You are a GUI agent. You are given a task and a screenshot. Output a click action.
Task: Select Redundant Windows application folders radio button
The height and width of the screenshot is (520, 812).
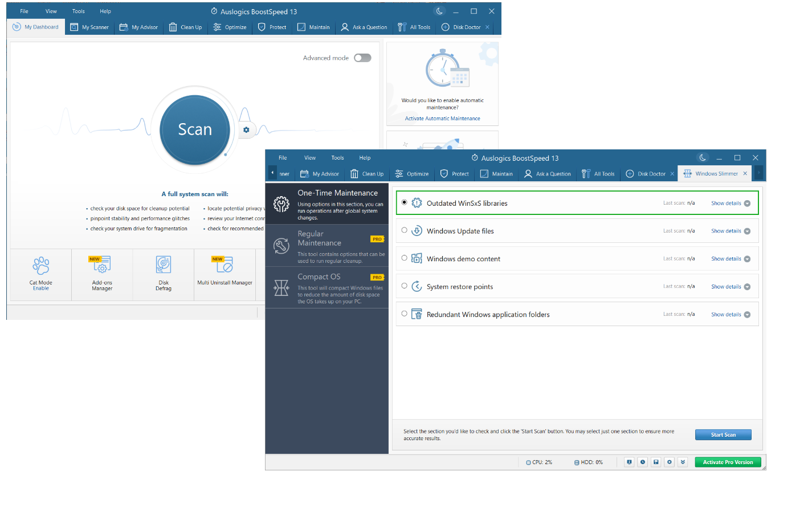click(x=404, y=314)
